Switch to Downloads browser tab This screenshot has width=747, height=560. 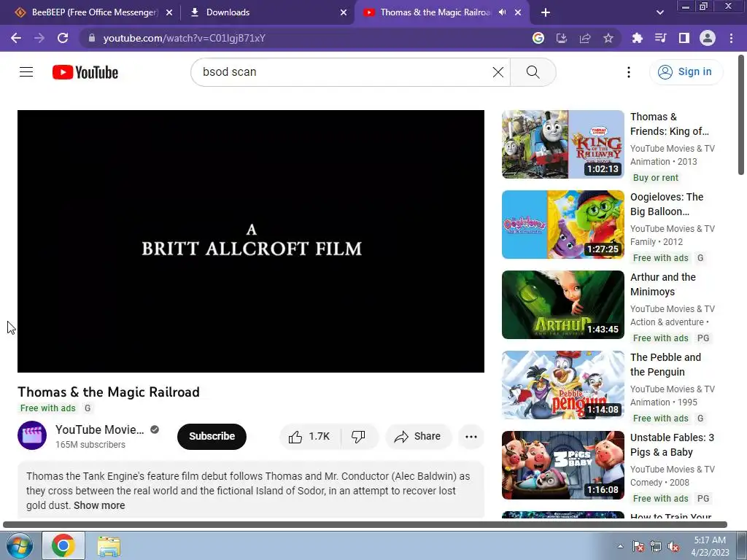[267, 12]
